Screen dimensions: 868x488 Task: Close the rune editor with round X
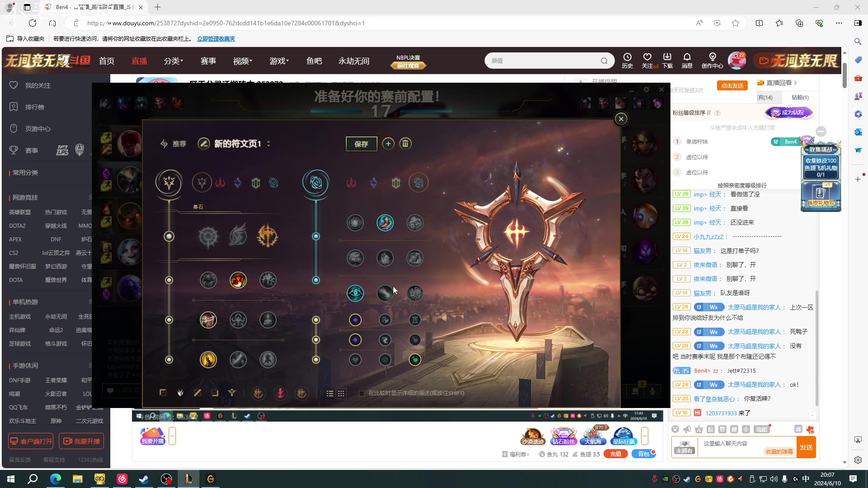pos(621,119)
